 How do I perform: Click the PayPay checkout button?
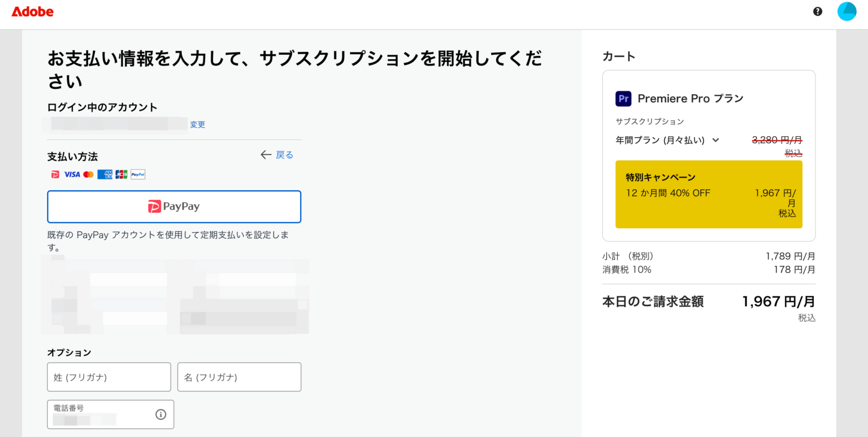coord(173,206)
